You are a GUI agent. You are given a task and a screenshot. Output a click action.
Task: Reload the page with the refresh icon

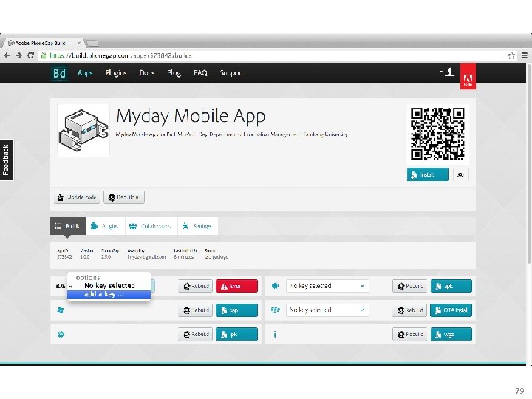click(30, 55)
